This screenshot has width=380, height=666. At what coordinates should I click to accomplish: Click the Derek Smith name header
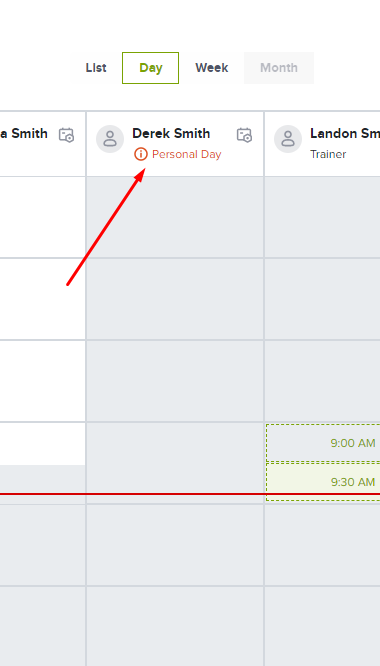171,133
